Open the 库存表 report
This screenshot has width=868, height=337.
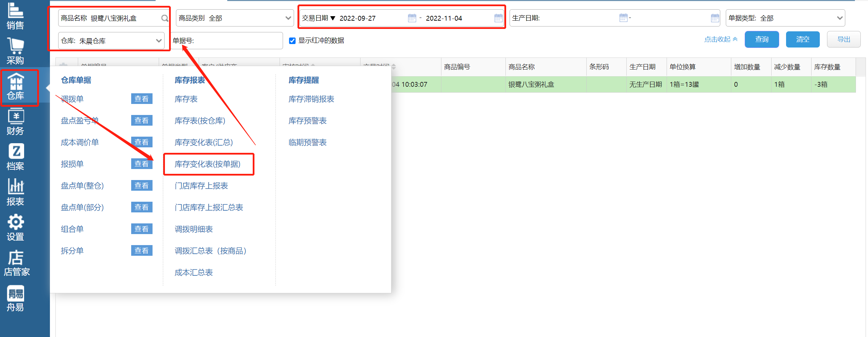(186, 99)
